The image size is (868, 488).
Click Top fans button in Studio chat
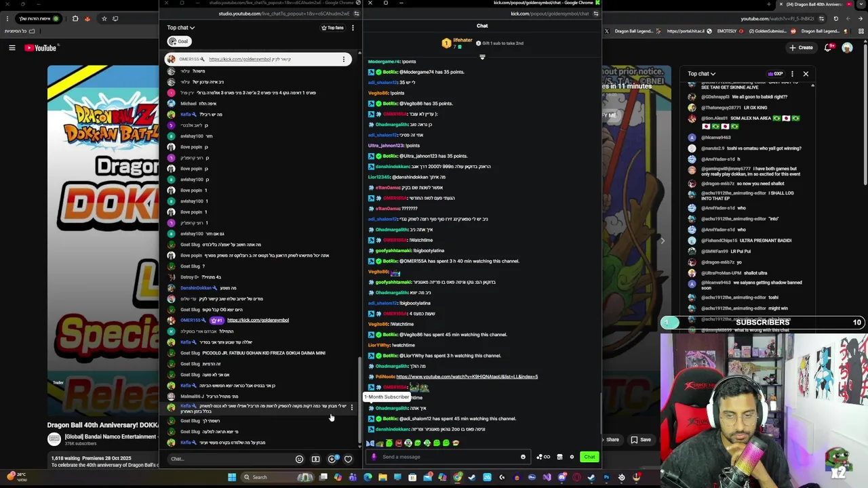click(x=332, y=28)
